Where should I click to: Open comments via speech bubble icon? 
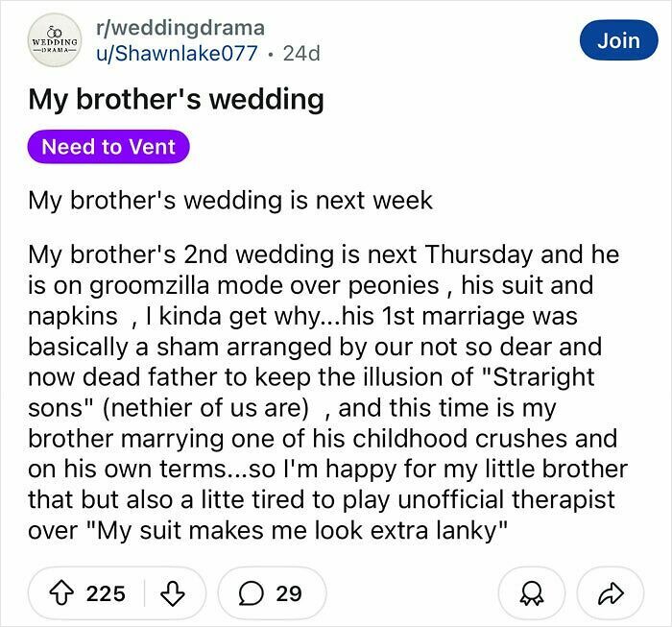pos(250,593)
